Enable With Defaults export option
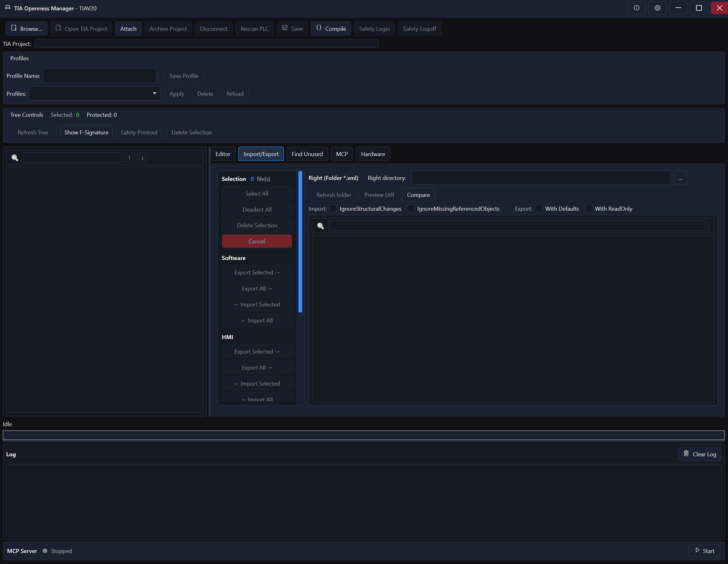Viewport: 728px width, 564px height. (x=539, y=209)
